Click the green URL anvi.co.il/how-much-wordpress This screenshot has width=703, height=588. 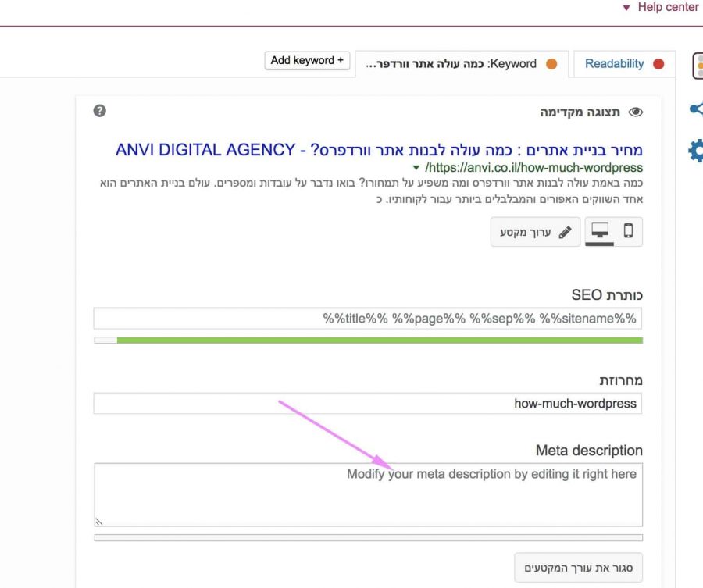tap(533, 168)
